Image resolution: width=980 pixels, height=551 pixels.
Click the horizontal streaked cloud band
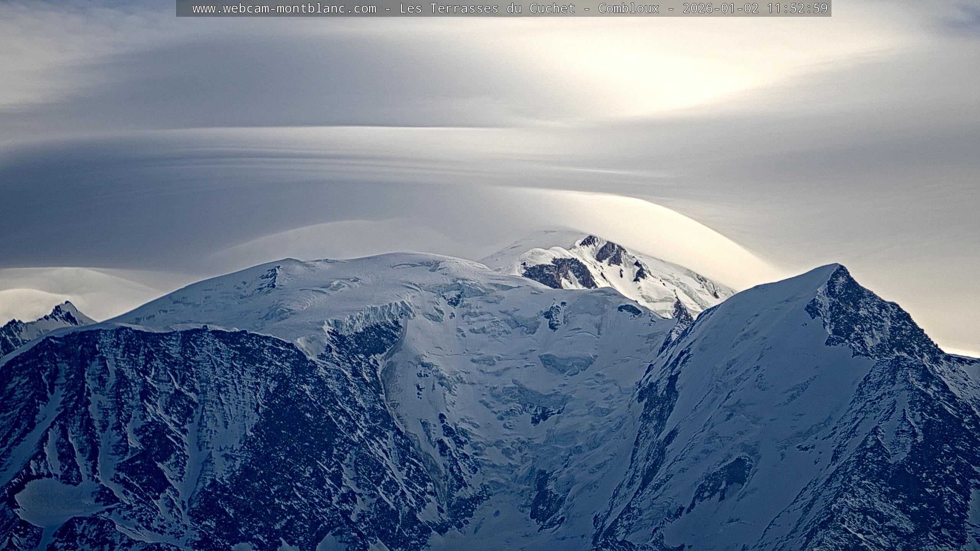383,149
